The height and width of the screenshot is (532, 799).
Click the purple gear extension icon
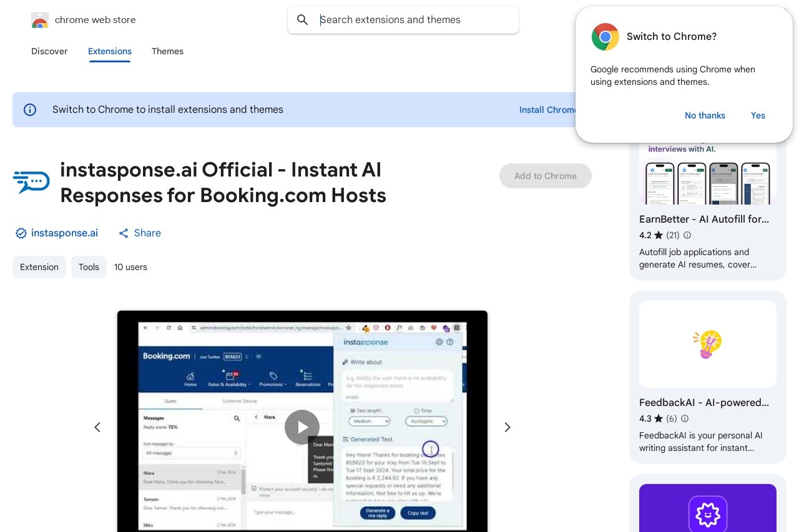(x=708, y=515)
